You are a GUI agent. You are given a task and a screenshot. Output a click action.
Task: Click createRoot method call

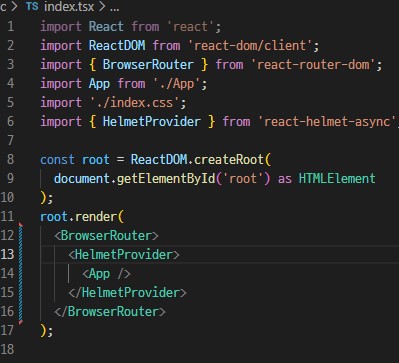(229, 160)
